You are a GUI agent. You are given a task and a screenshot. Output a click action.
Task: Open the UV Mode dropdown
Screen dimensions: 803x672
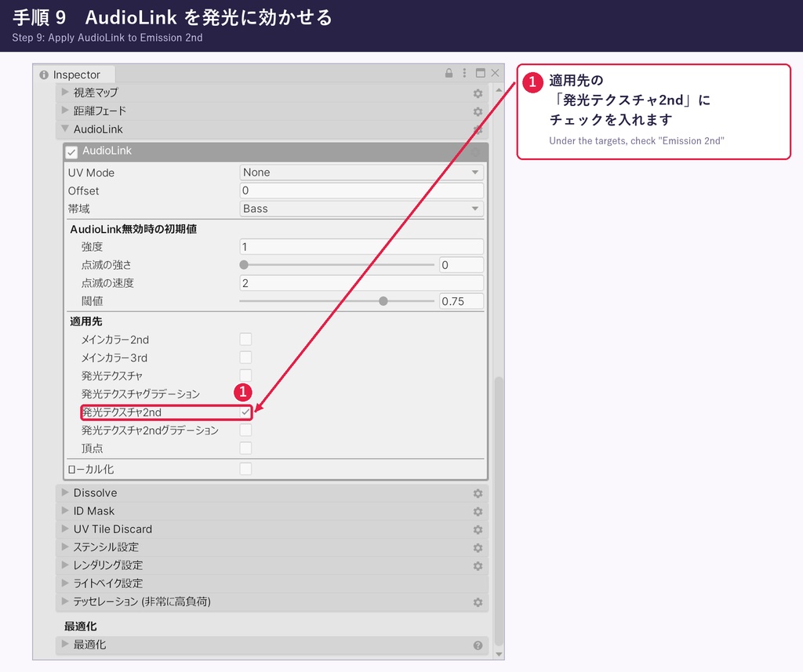click(362, 172)
